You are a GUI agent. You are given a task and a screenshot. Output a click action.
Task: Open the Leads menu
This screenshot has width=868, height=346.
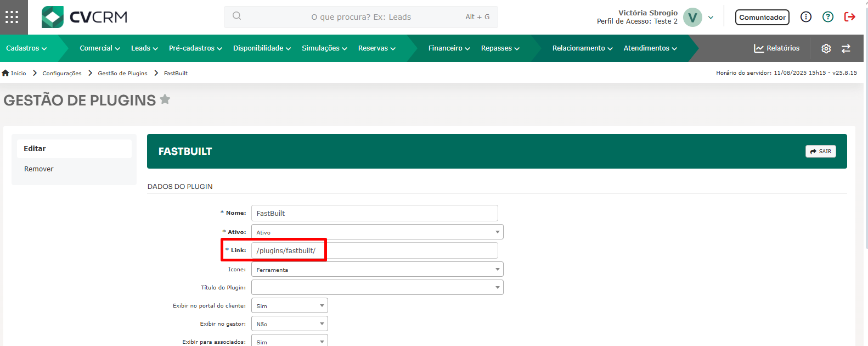point(144,48)
